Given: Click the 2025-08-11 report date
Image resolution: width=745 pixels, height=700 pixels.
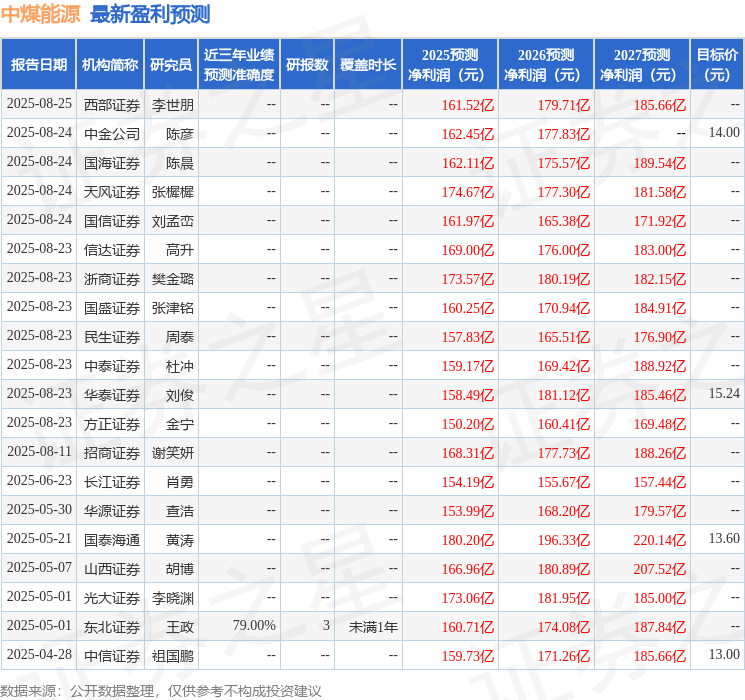Looking at the screenshot, I should point(39,451).
